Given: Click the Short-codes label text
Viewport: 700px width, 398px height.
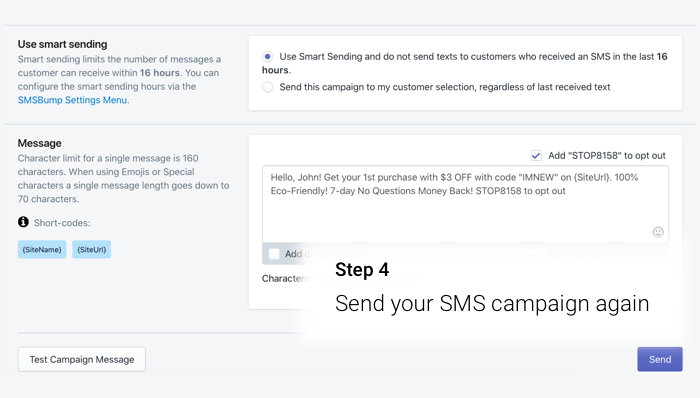Looking at the screenshot, I should tap(62, 223).
